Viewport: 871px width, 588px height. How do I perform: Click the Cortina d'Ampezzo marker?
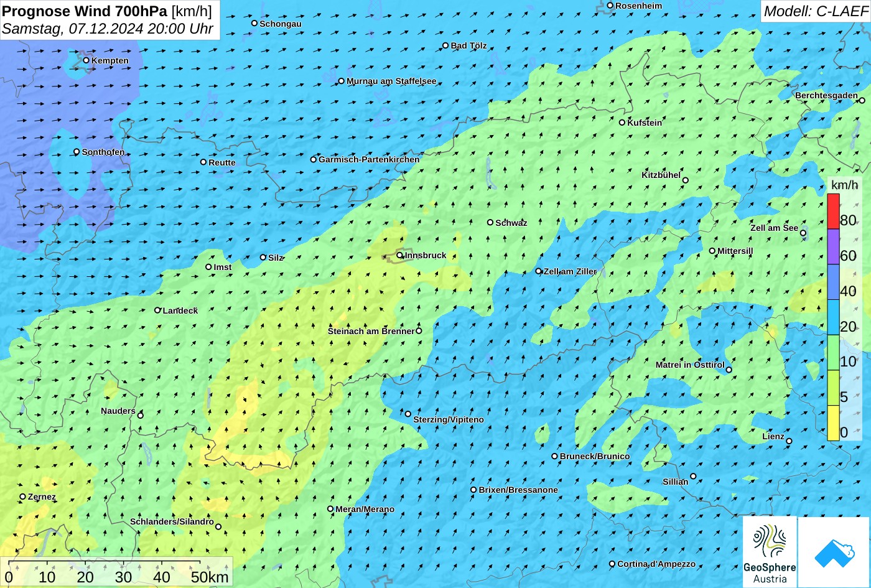tap(612, 564)
